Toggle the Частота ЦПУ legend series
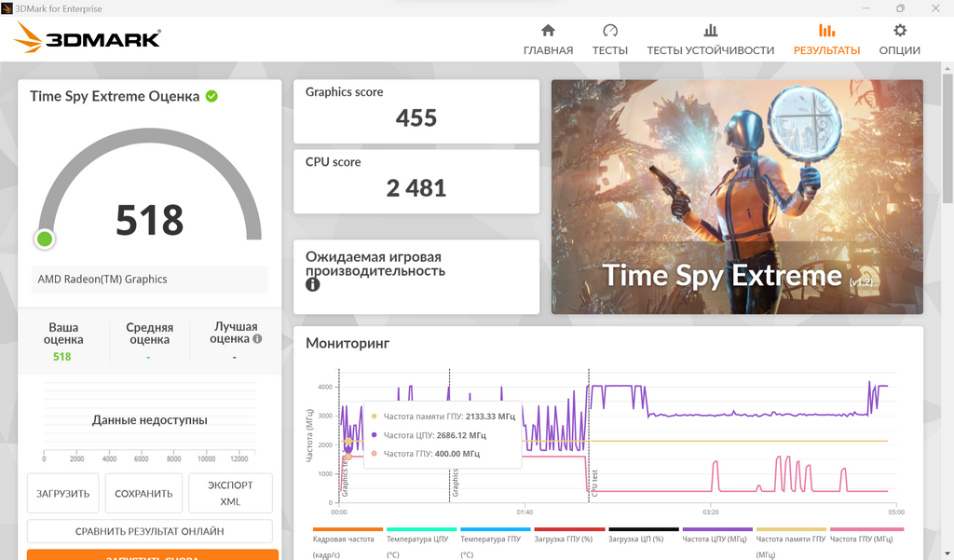The height and width of the screenshot is (560, 954). 716,540
